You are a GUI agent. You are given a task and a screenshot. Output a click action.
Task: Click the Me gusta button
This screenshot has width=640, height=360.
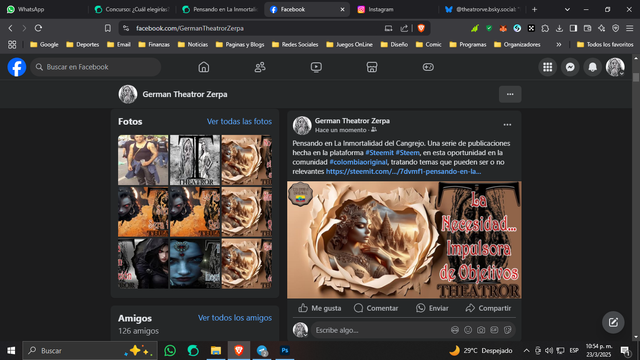[320, 308]
